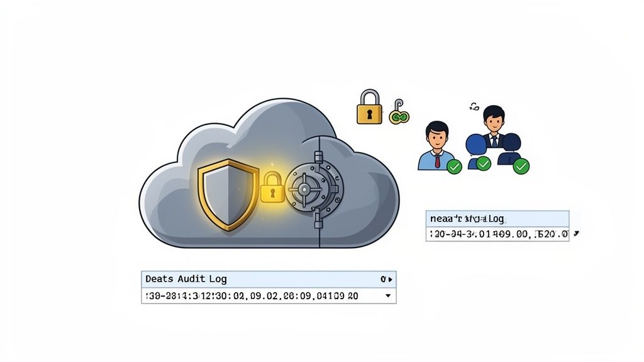Toggle green checkmark on red-tie user
Image resolution: width=644 pixels, height=362 pixels.
point(454,167)
